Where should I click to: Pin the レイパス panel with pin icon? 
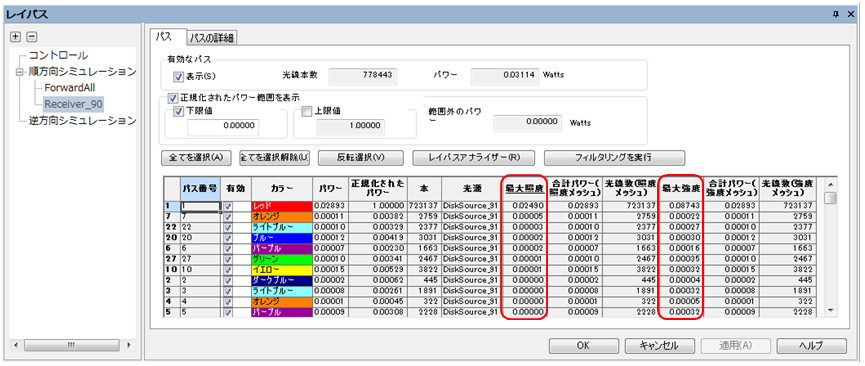point(836,13)
